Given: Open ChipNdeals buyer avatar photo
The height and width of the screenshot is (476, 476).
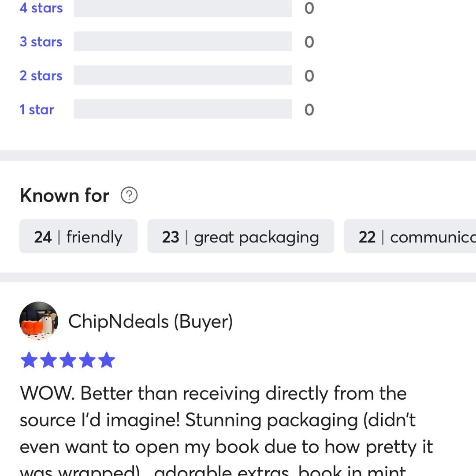Looking at the screenshot, I should [38, 320].
